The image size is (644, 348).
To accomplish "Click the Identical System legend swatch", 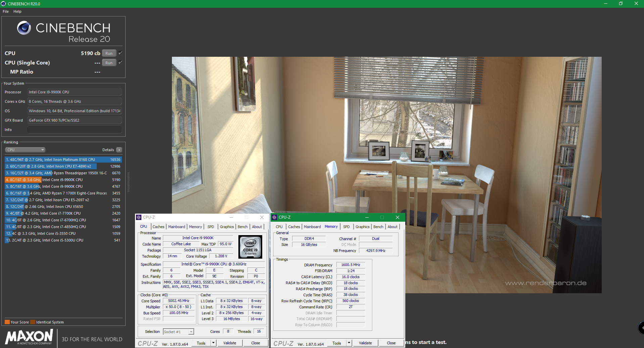I will click(33, 322).
